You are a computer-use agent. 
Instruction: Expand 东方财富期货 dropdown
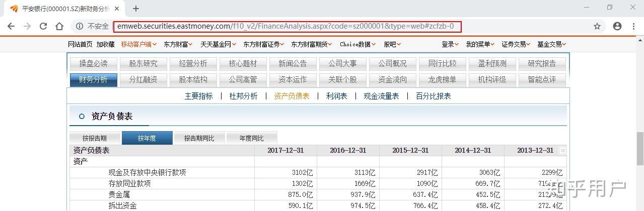pos(311,44)
